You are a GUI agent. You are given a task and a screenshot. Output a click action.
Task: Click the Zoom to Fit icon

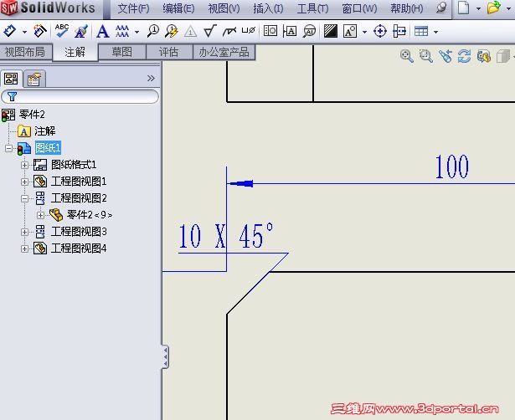[407, 56]
